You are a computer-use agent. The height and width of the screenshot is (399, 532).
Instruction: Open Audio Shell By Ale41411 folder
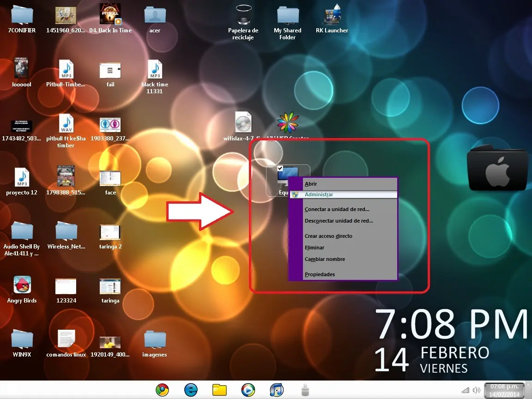22,231
